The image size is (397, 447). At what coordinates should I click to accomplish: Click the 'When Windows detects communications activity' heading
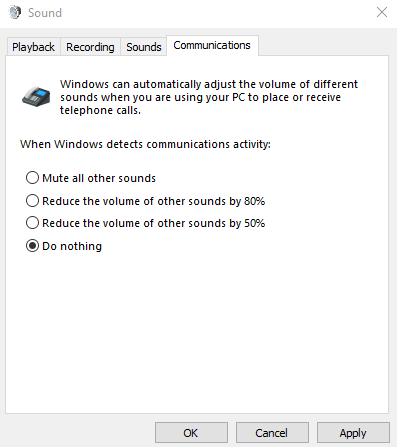(x=145, y=144)
